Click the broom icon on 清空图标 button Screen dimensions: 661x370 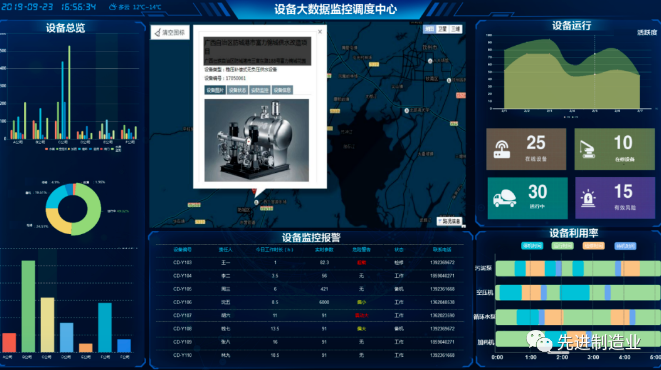click(158, 32)
